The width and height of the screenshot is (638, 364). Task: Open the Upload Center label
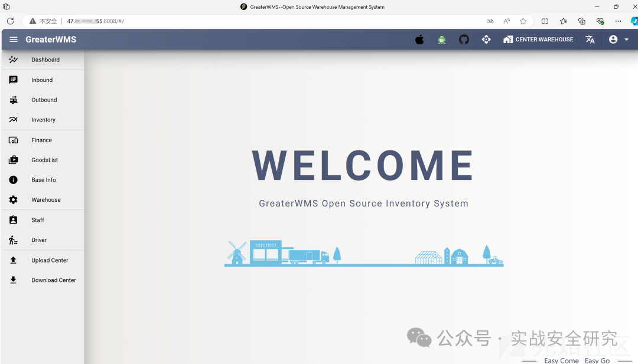pyautogui.click(x=50, y=260)
